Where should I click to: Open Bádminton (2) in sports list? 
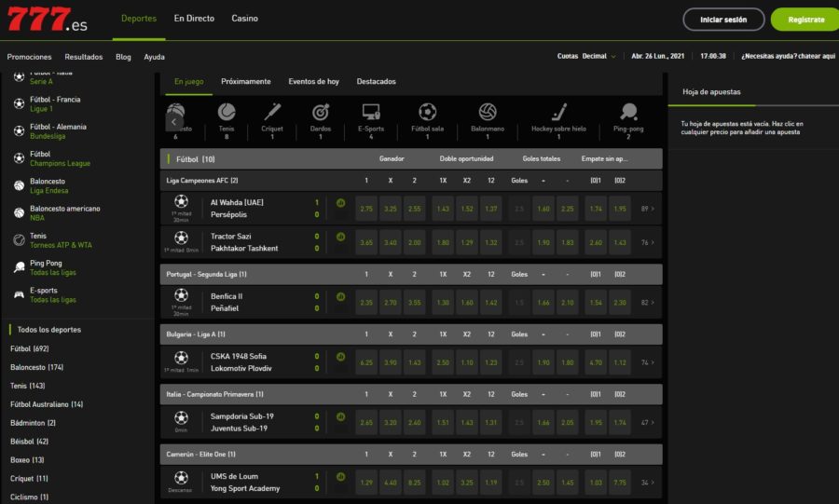[33, 423]
